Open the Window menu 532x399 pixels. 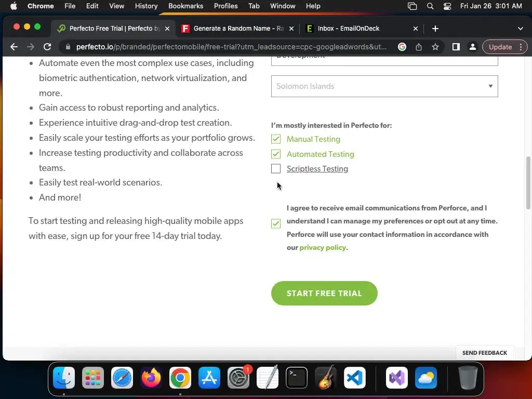[283, 6]
